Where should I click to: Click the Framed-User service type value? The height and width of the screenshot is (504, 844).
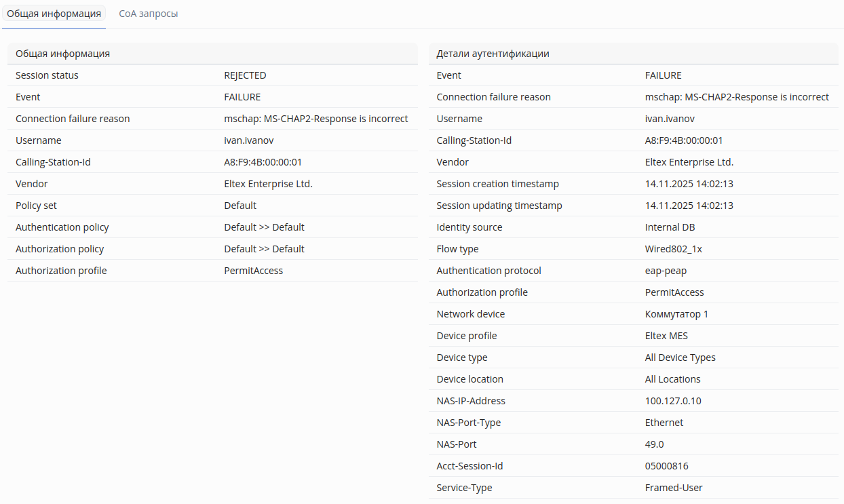click(674, 488)
